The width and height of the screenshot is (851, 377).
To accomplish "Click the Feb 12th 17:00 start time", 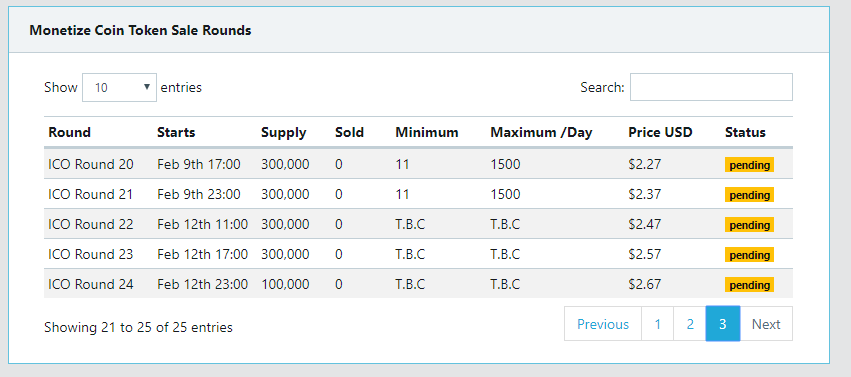I will (202, 254).
